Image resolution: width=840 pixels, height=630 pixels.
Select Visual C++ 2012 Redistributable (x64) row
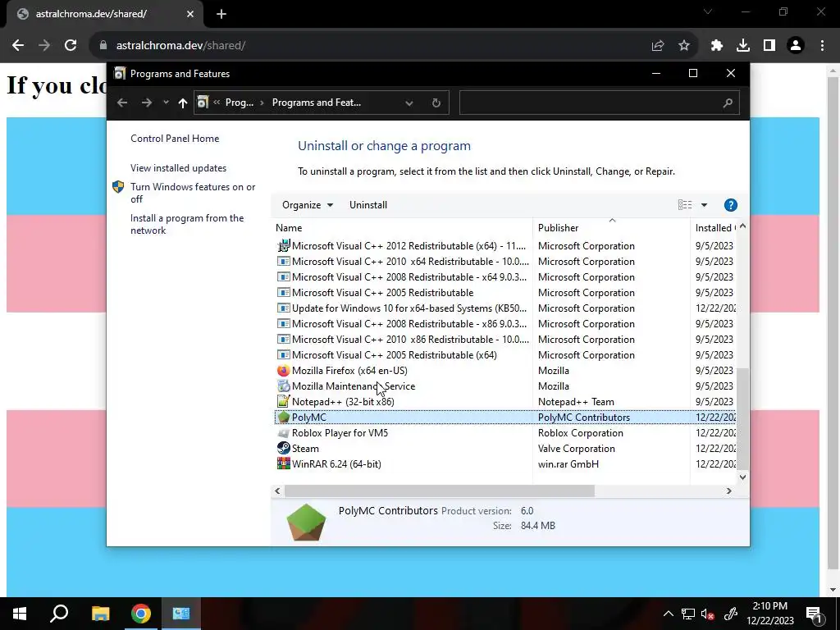[x=505, y=246]
